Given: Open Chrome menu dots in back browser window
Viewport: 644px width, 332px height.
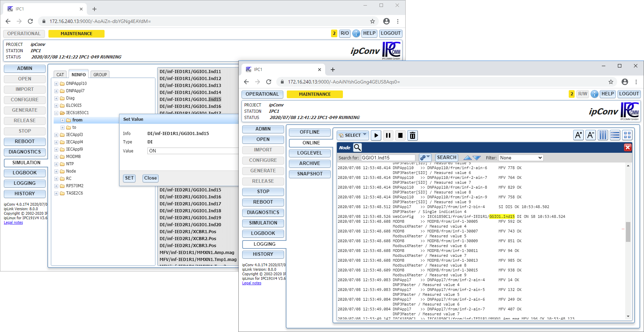Looking at the screenshot, I should tap(398, 21).
